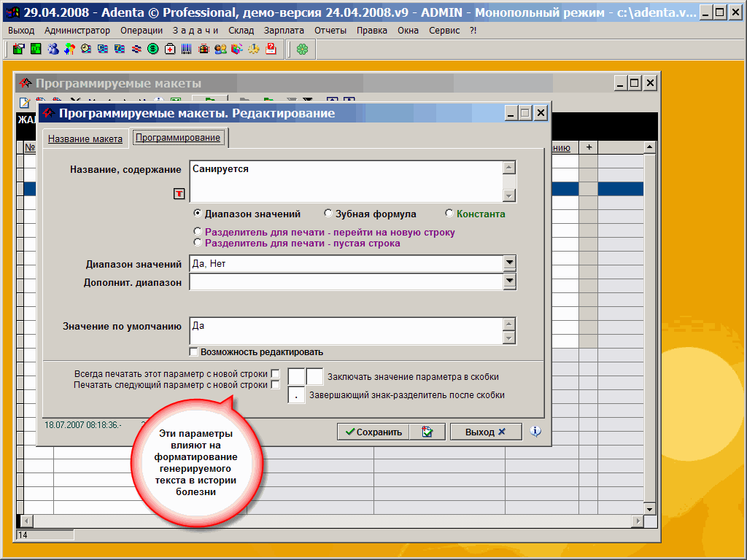Select the 'Константа' radio button

coord(449,214)
